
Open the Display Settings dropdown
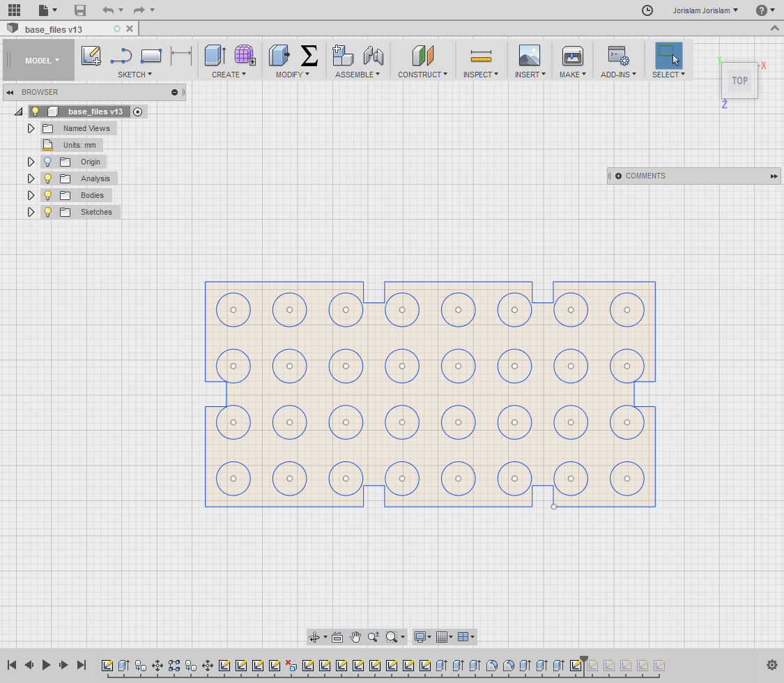(422, 637)
